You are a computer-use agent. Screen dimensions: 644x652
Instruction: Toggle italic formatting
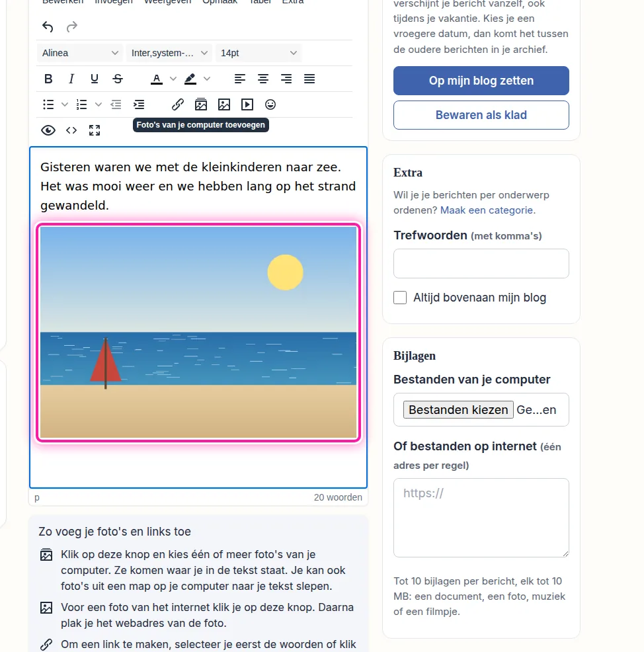pyautogui.click(x=71, y=79)
